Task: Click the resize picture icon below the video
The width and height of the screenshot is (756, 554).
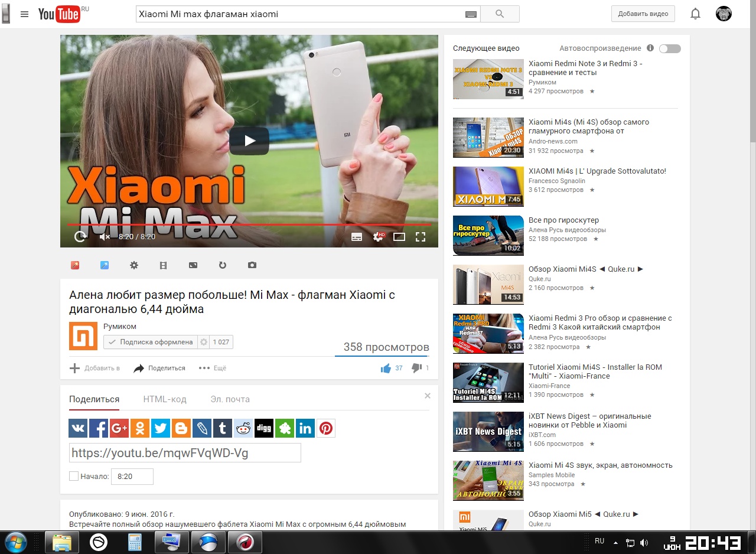Action: click(x=193, y=266)
